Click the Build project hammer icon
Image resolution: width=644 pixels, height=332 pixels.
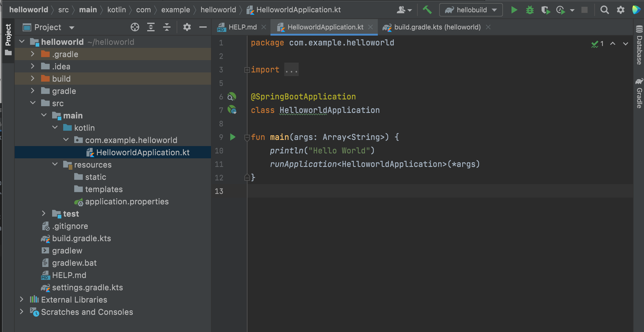tap(427, 10)
